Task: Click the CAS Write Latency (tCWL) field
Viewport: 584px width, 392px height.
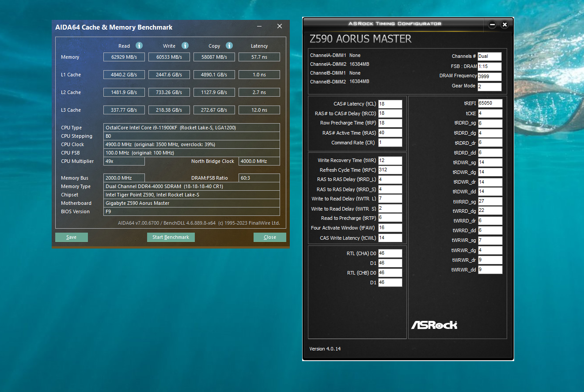Action: (390, 238)
